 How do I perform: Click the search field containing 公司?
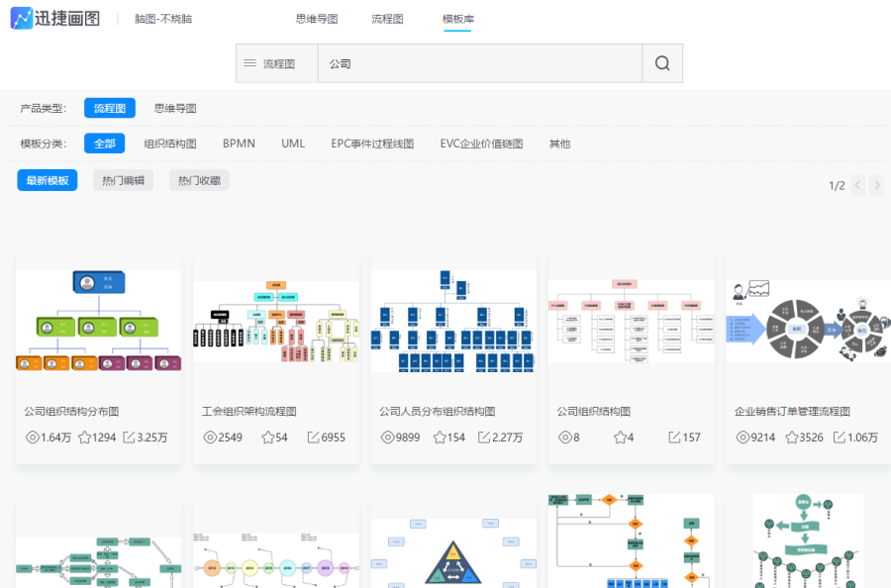coord(479,63)
